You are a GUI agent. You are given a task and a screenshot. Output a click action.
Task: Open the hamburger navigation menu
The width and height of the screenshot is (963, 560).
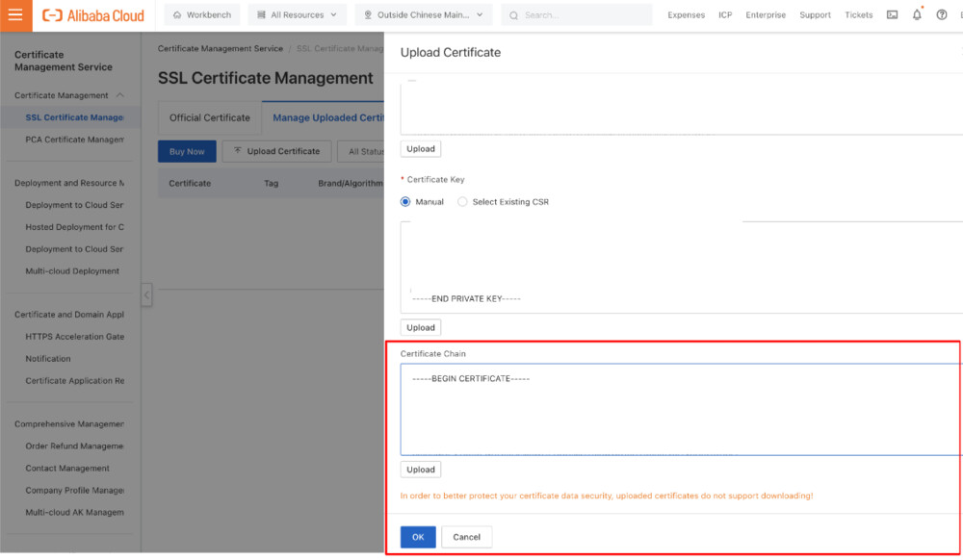(x=14, y=14)
